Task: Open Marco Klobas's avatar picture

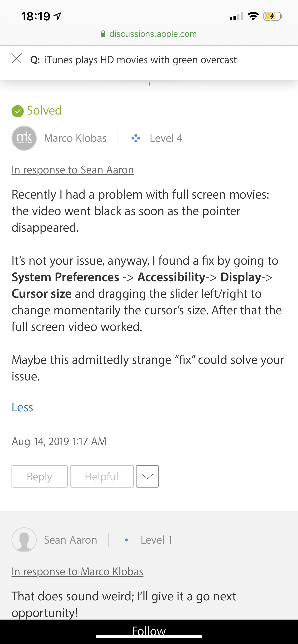Action: pos(24,138)
